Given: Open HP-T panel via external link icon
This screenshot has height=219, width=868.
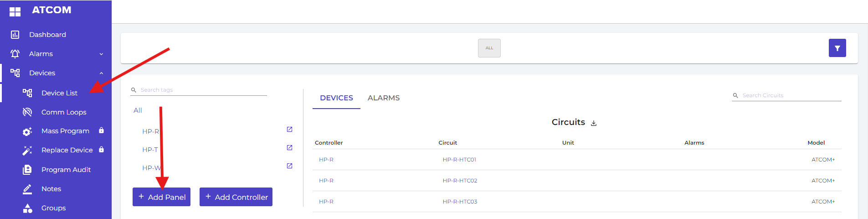Looking at the screenshot, I should [x=289, y=148].
